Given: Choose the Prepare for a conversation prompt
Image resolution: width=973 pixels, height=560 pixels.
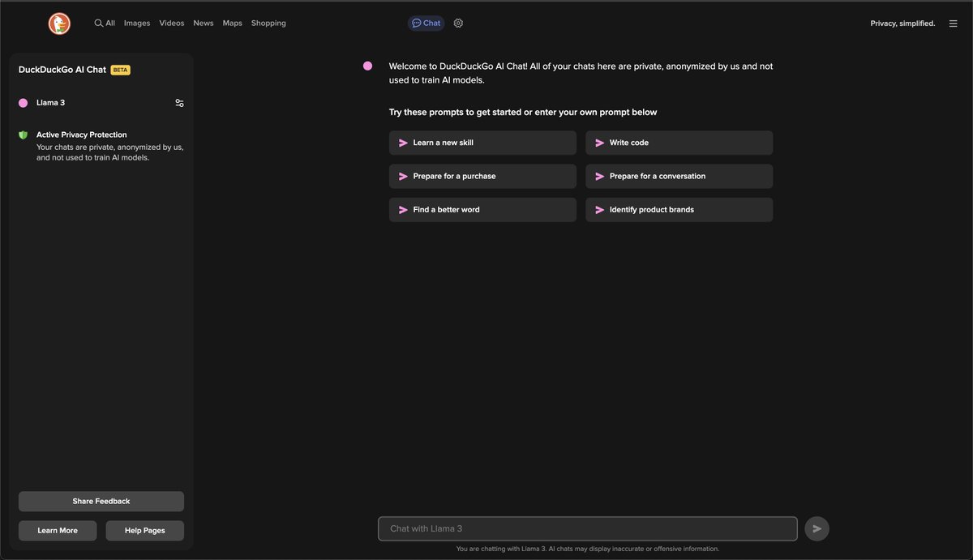Looking at the screenshot, I should tap(679, 176).
